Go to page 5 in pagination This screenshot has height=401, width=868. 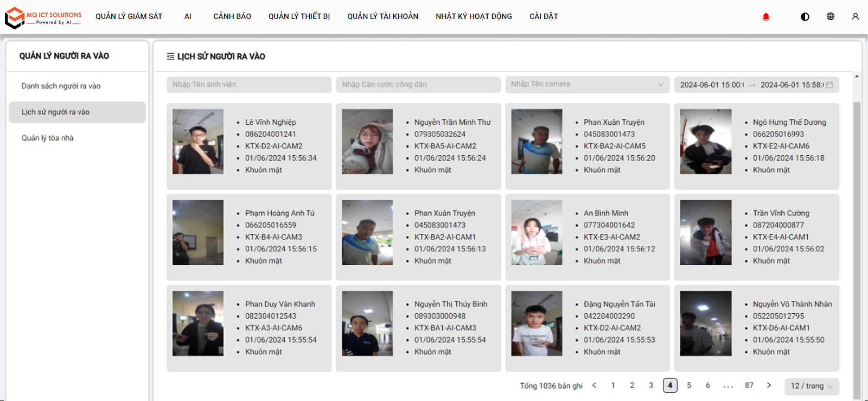click(689, 385)
